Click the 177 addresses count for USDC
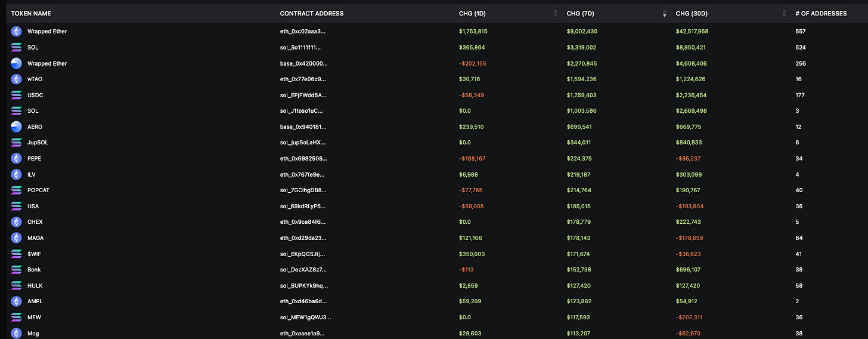This screenshot has height=339, width=868. 800,95
